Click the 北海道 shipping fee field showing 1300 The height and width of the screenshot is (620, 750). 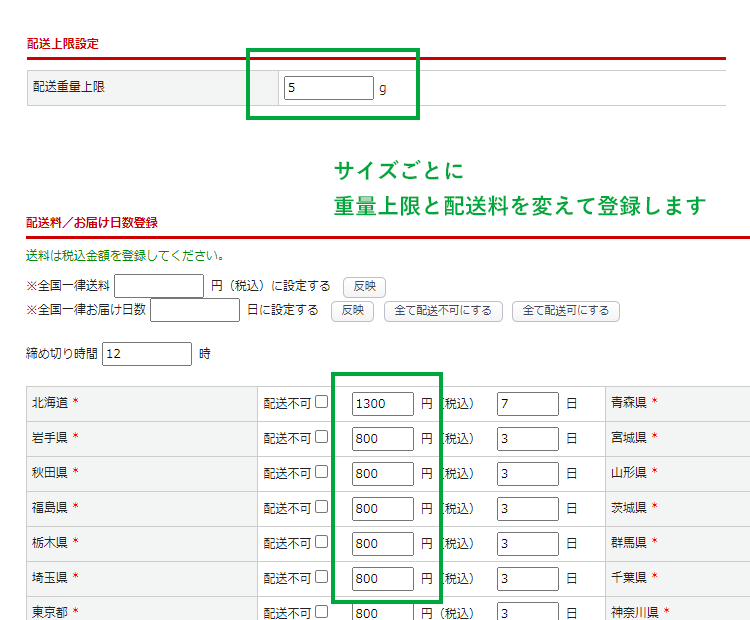coord(382,404)
